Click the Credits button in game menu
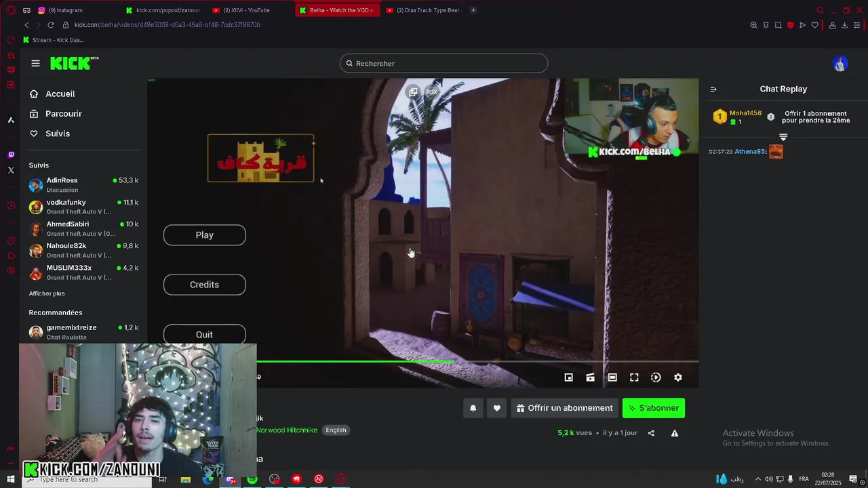Image resolution: width=868 pixels, height=488 pixels. click(204, 285)
